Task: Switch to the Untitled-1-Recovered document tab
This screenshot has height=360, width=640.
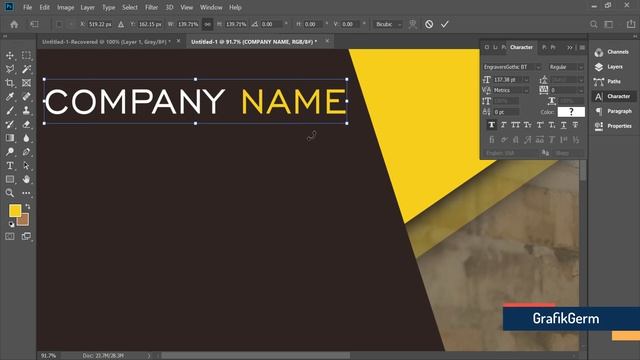Action: click(106, 42)
